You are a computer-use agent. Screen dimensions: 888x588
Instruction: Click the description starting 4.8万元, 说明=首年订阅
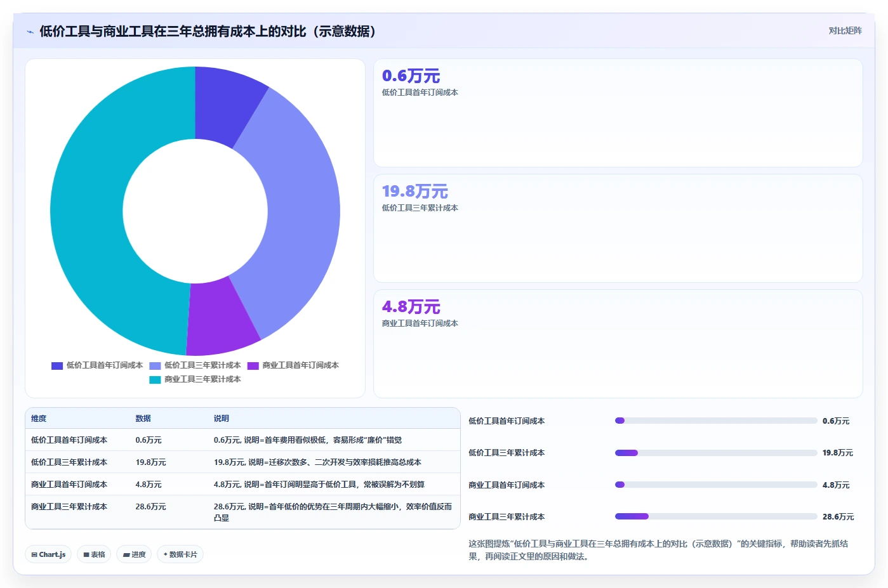(x=319, y=485)
